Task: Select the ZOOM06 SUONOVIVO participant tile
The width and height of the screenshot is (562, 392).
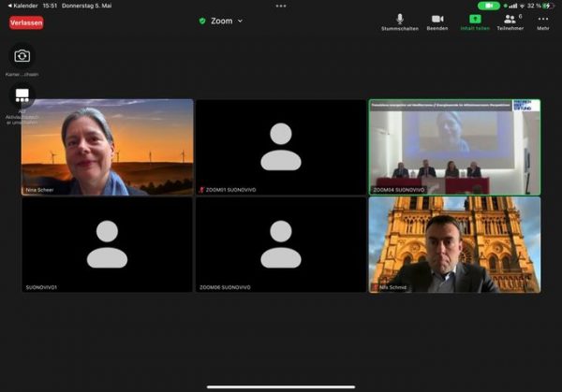Action: (281, 245)
